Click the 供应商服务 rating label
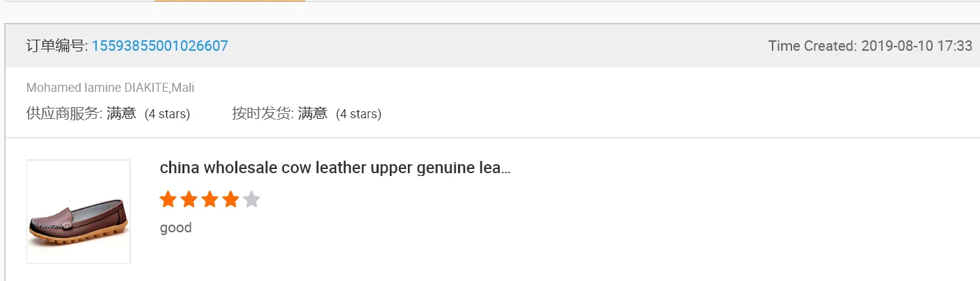Image resolution: width=980 pixels, height=281 pixels. pyautogui.click(x=64, y=113)
